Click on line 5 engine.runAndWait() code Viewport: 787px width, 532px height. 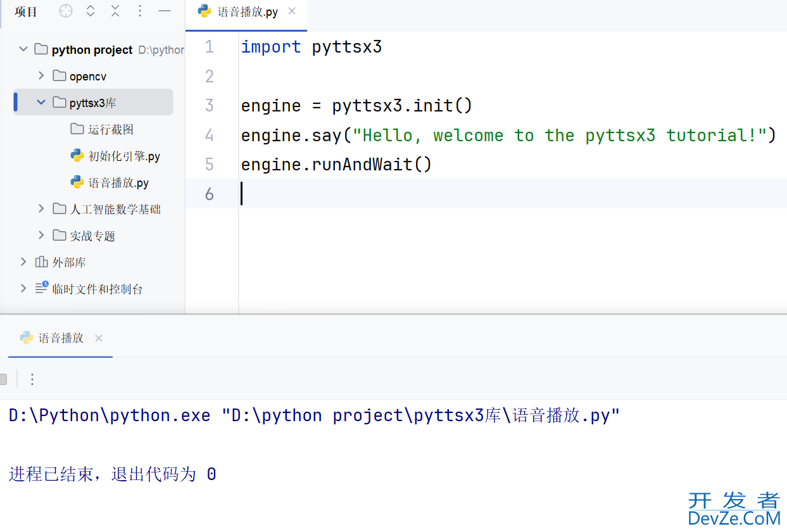coord(336,165)
